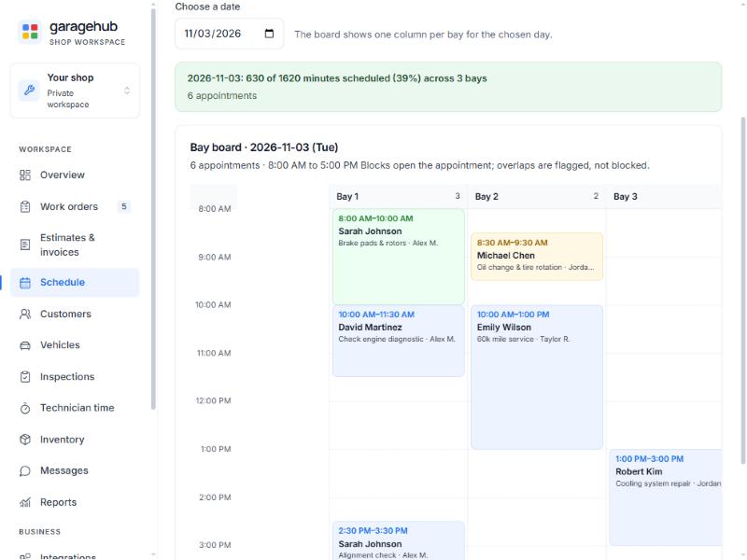Image resolution: width=747 pixels, height=560 pixels.
Task: Click the garagehub logo icon
Action: tap(30, 32)
